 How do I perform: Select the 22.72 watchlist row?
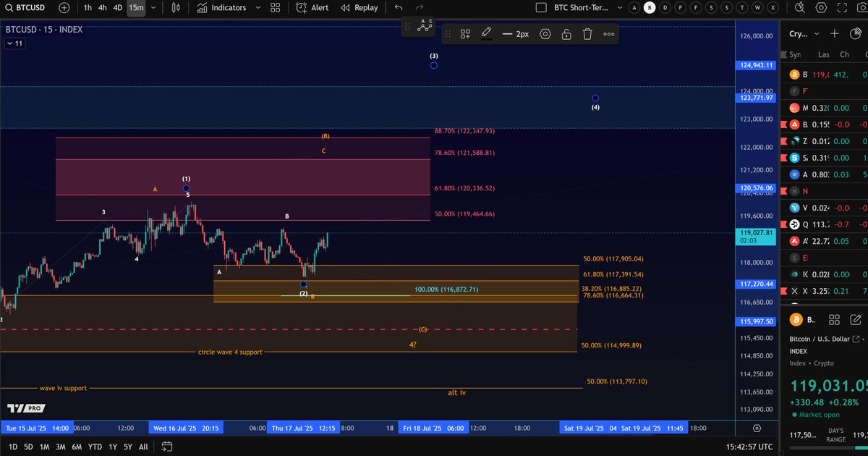point(825,241)
